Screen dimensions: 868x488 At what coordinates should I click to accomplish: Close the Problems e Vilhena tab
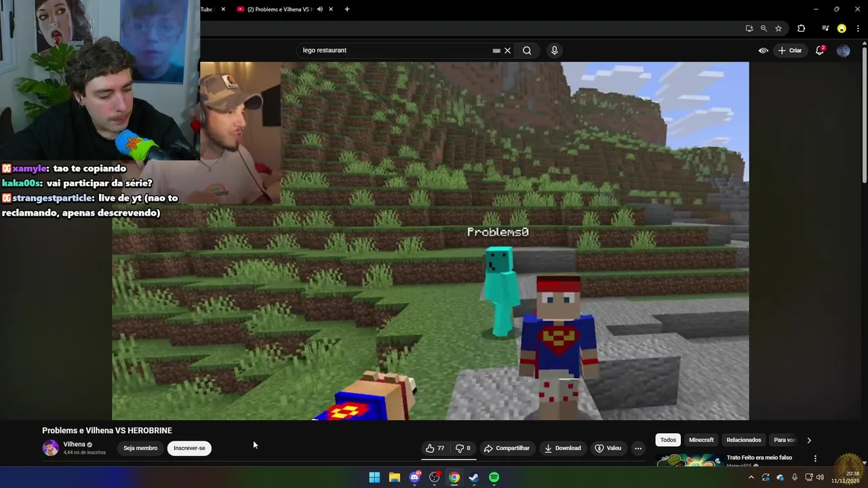pos(331,9)
